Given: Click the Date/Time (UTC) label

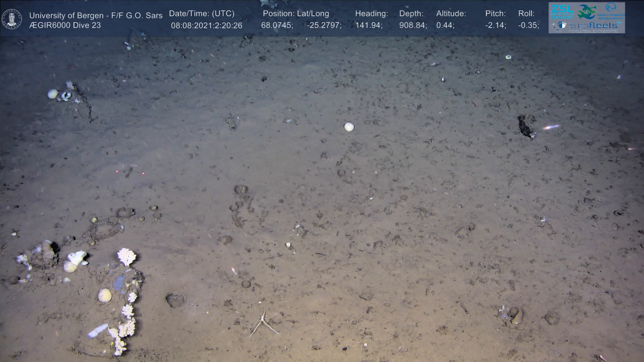Looking at the screenshot, I should pos(202,14).
